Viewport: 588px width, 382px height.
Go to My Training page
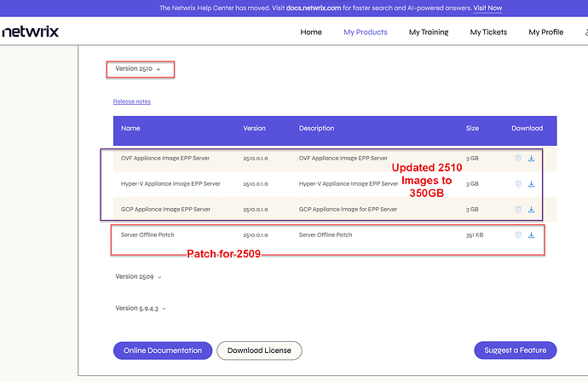429,32
